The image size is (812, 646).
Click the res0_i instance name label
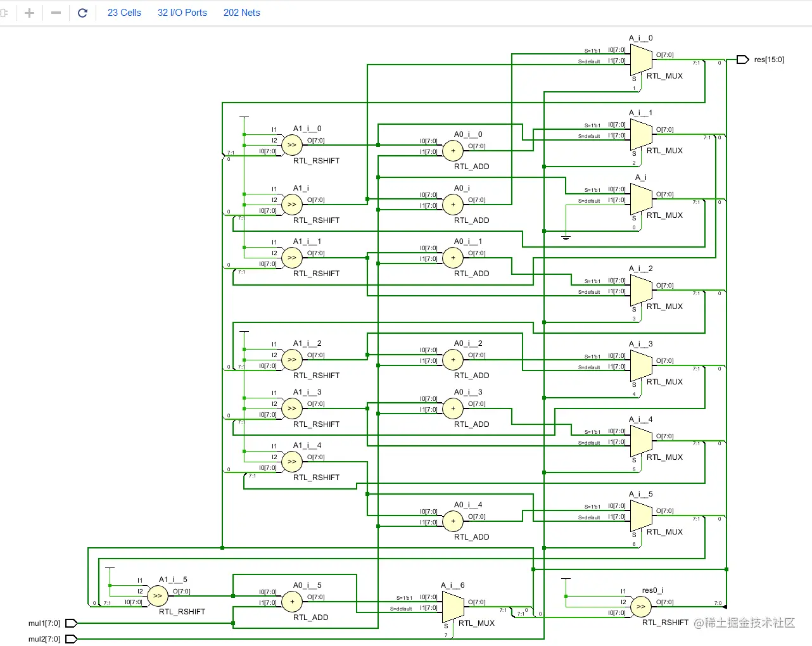pos(653,590)
